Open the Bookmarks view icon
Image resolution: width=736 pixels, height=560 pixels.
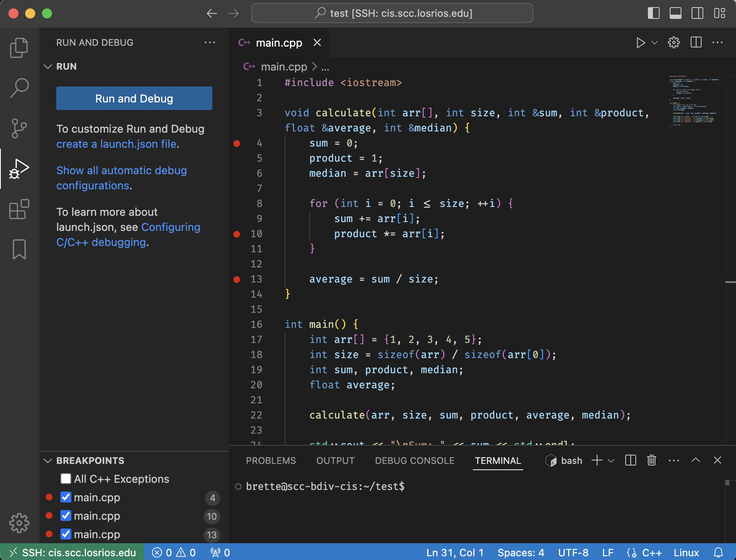tap(19, 249)
